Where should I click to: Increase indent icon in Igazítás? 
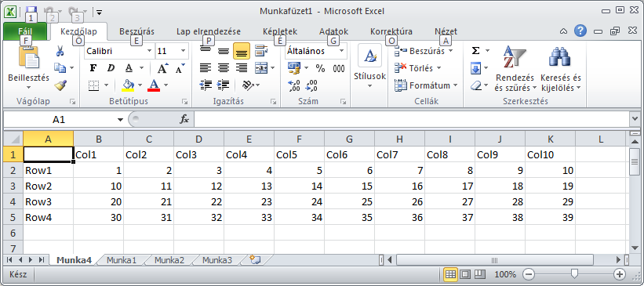(223, 85)
